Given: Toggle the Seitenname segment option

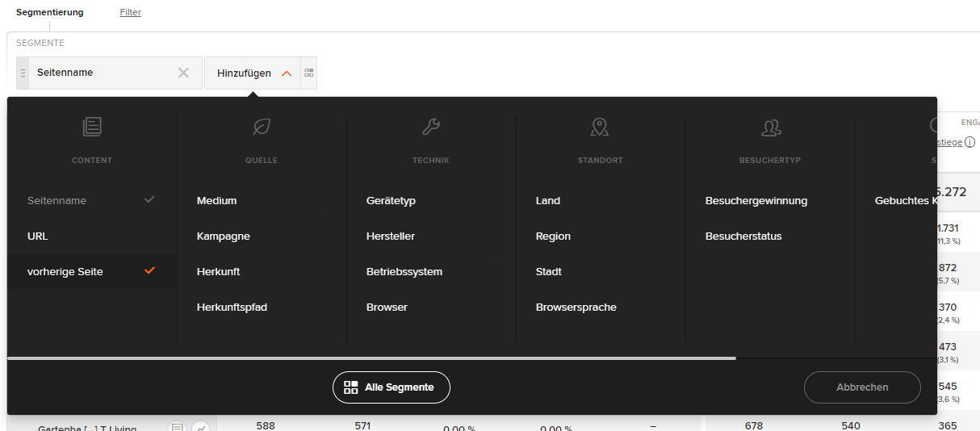Looking at the screenshot, I should click(x=92, y=200).
